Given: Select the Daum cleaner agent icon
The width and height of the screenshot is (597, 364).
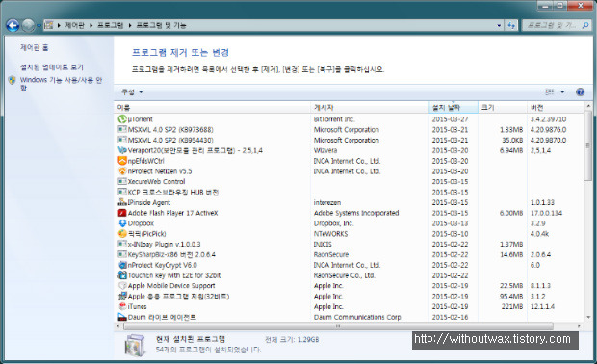Looking at the screenshot, I should click(122, 317).
